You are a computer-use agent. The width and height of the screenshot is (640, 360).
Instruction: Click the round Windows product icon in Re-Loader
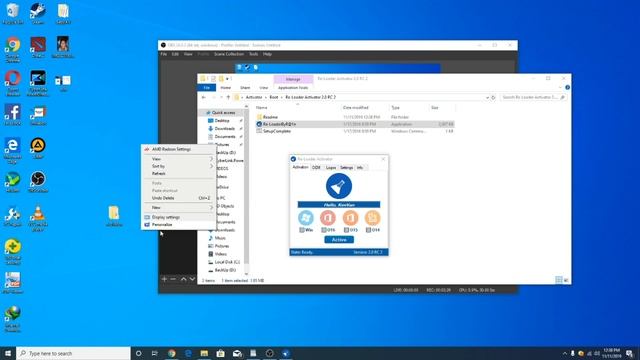point(306,218)
